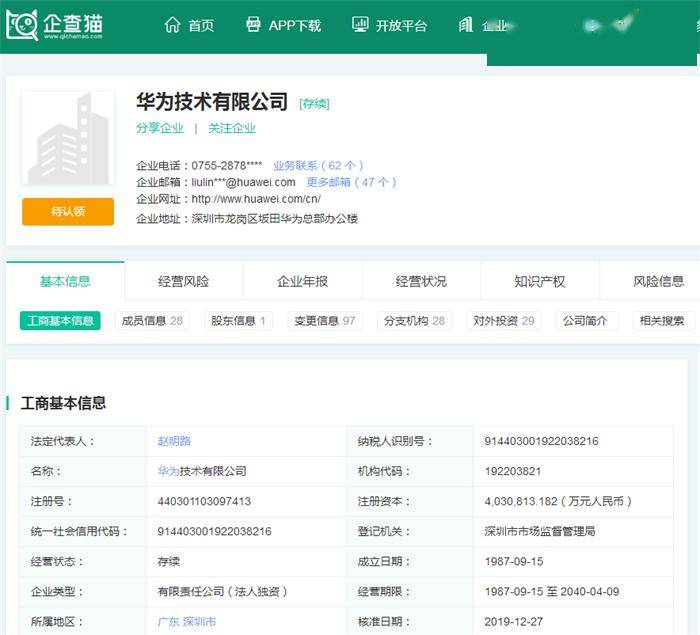
Task: Select the 相关搜索 sub-tab
Action: [x=662, y=321]
